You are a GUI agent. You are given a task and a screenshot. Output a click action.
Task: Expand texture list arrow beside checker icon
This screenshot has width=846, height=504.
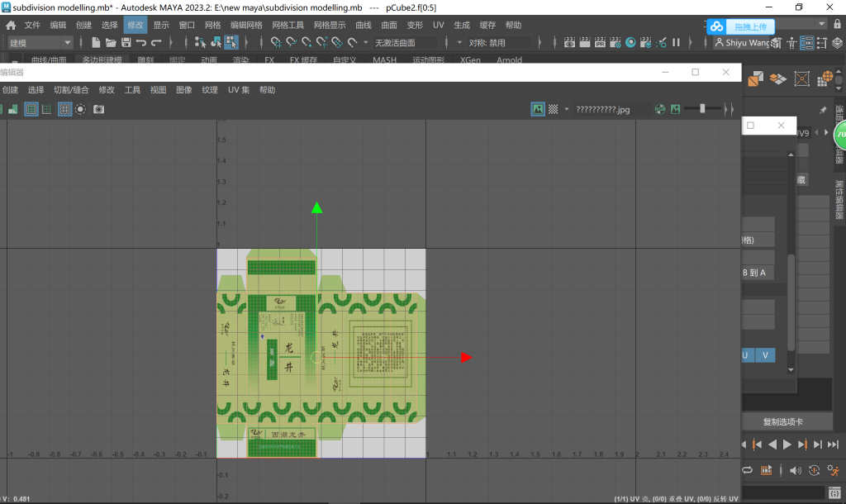[x=567, y=110]
